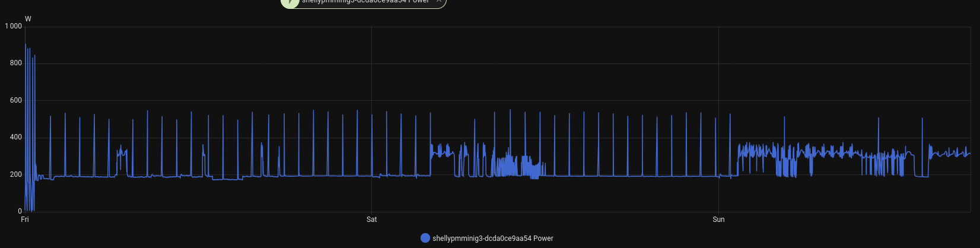The width and height of the screenshot is (980, 248).
Task: Click the tallest power spike at Friday start
Action: tap(26, 45)
